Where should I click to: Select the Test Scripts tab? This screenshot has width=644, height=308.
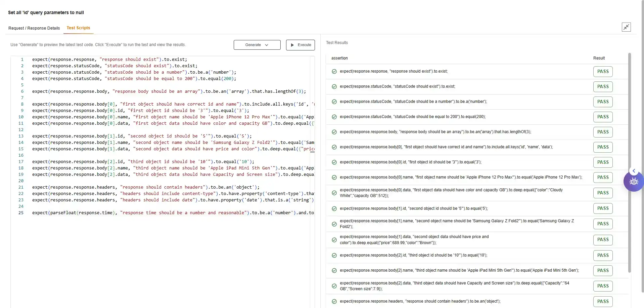coord(78,28)
